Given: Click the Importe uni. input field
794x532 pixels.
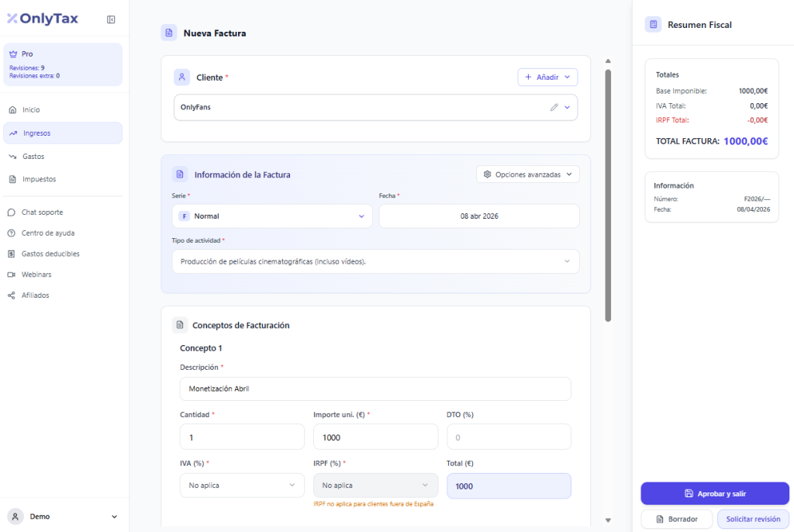Looking at the screenshot, I should pyautogui.click(x=375, y=437).
